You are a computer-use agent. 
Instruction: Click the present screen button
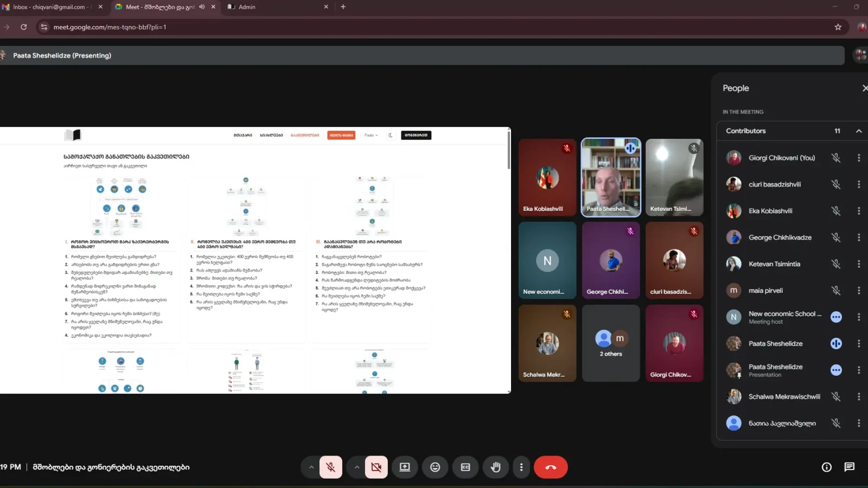pyautogui.click(x=405, y=467)
